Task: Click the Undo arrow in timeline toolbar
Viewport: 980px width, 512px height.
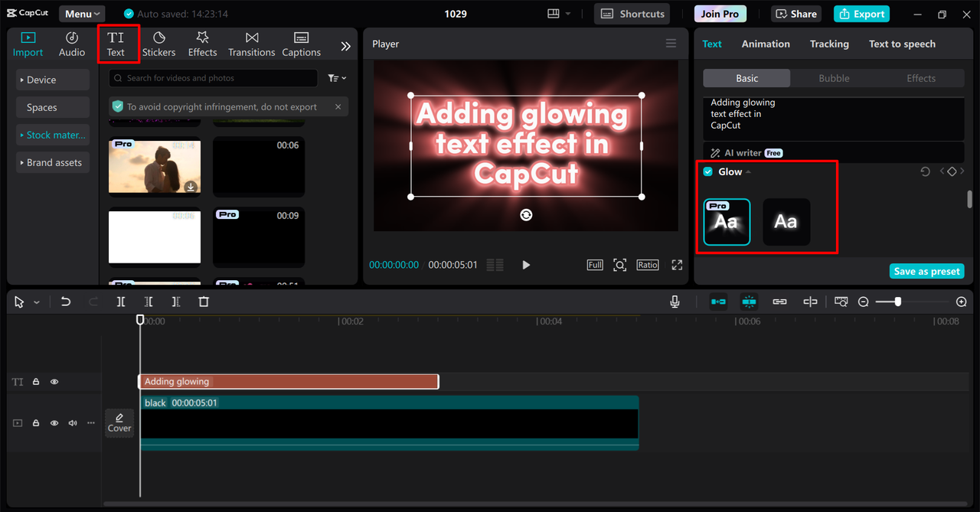Action: tap(66, 302)
